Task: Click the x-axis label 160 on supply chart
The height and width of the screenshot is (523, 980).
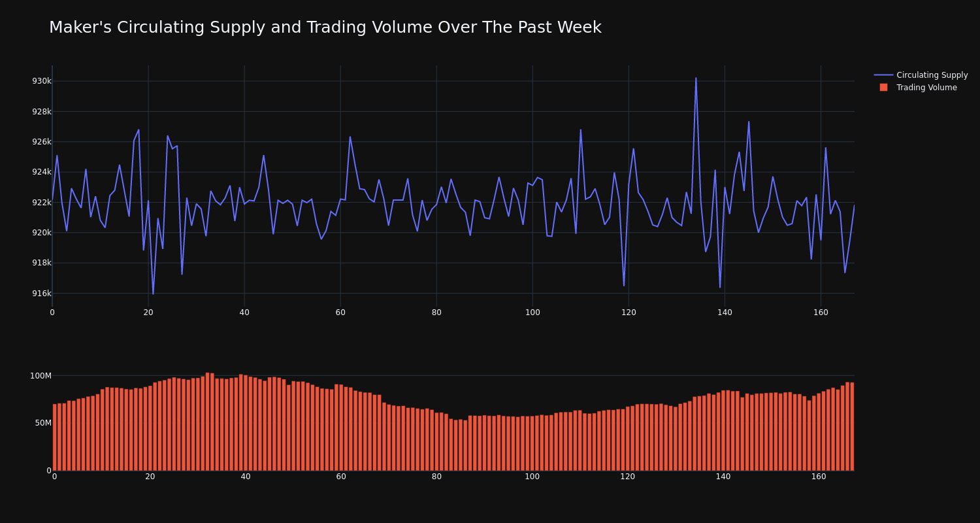Action: (x=821, y=312)
